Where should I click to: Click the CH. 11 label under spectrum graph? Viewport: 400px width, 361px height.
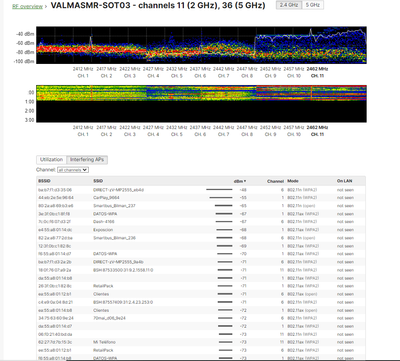(317, 76)
